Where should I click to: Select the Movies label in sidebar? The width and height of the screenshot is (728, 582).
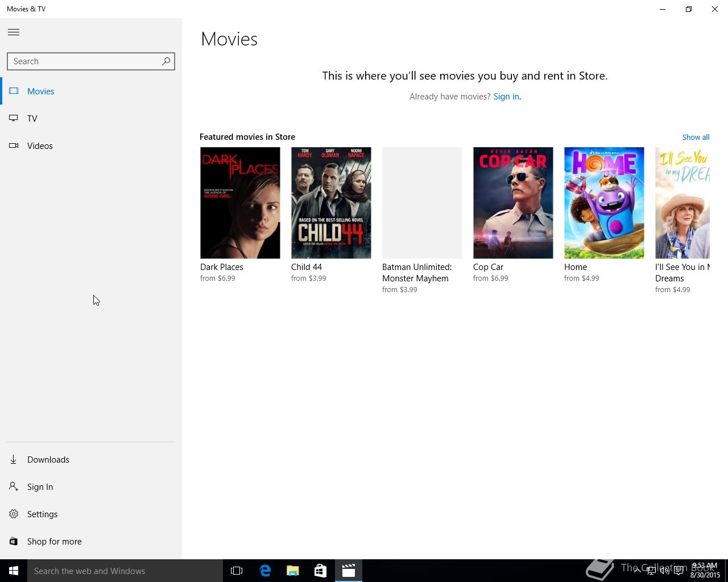(x=41, y=92)
